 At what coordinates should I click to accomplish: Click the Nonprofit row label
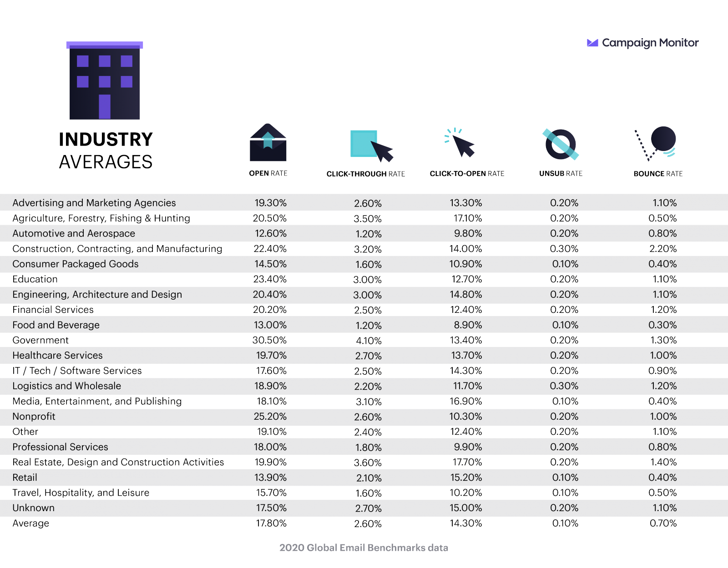click(34, 417)
